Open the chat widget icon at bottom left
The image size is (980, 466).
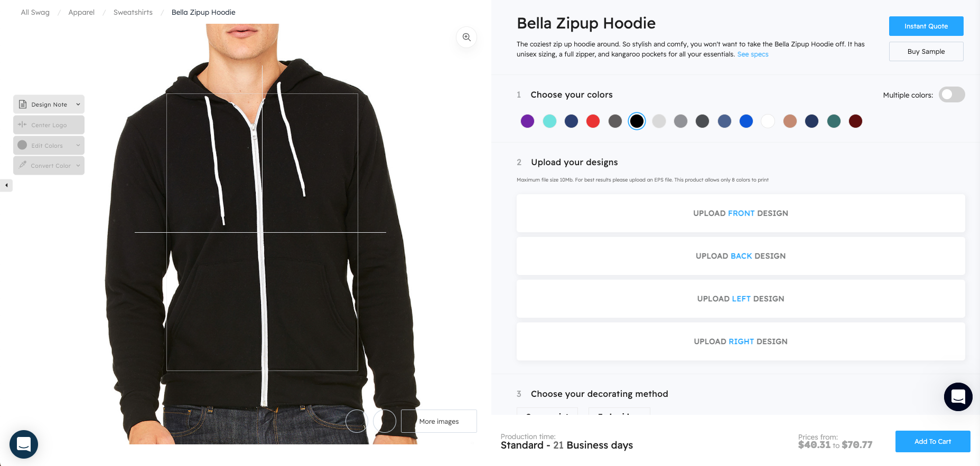24,444
